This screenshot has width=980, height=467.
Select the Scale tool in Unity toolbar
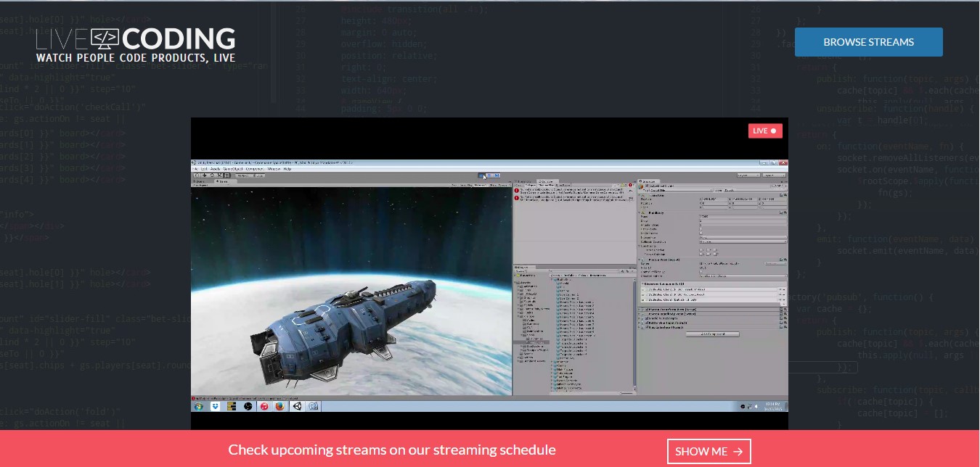click(x=221, y=175)
